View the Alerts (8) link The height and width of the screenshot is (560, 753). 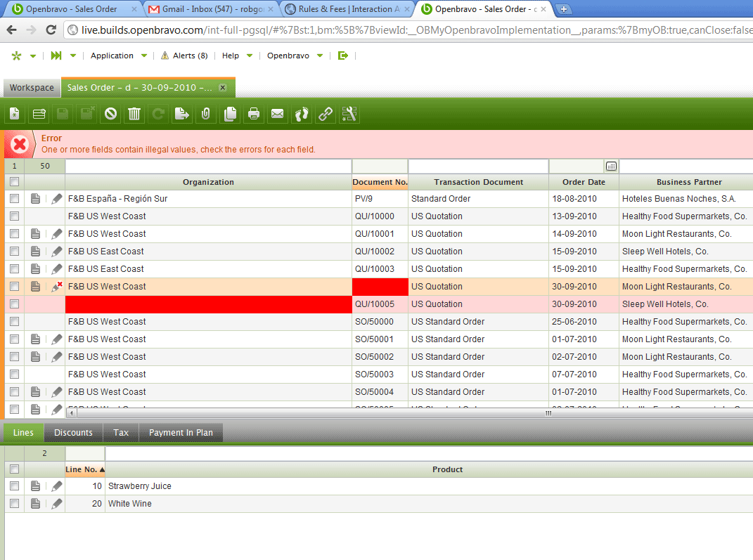[x=184, y=56]
